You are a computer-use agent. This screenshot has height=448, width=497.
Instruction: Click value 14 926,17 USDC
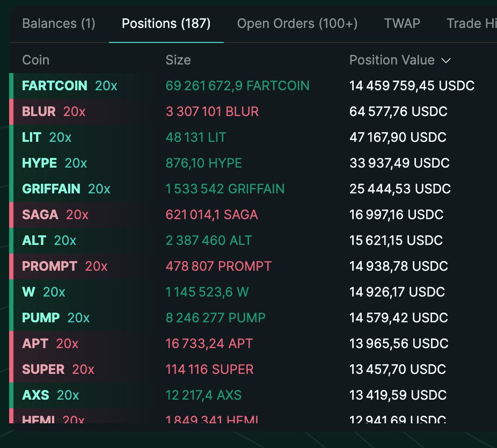[x=397, y=292]
